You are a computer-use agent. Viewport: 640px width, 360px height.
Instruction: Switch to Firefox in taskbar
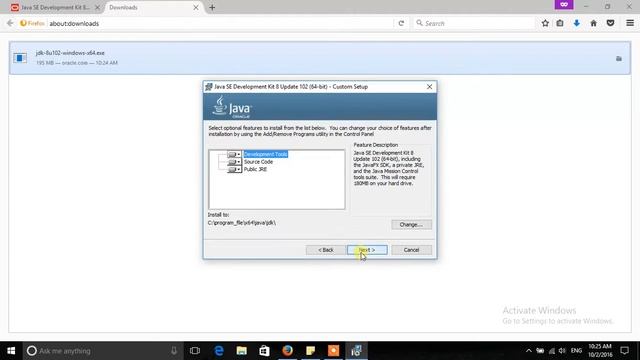point(287,351)
